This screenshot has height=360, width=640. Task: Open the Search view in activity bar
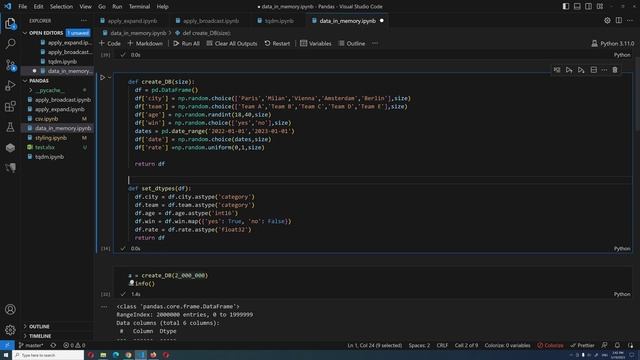pyautogui.click(x=10, y=43)
